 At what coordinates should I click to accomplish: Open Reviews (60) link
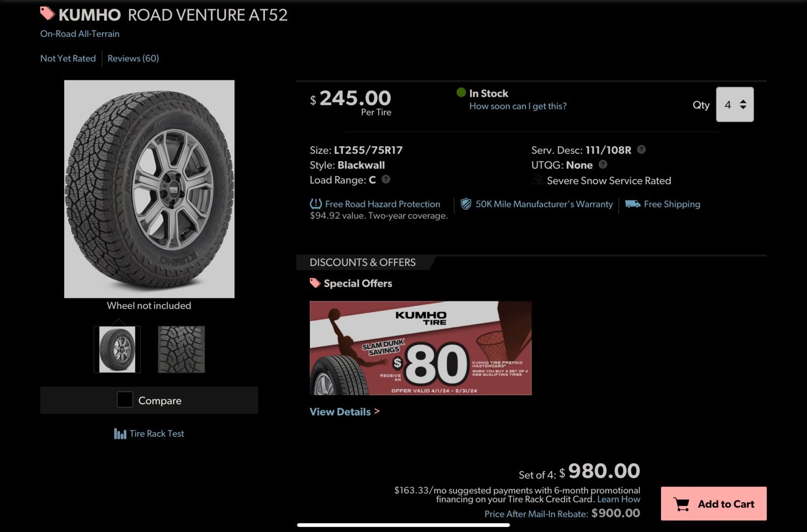tap(133, 59)
